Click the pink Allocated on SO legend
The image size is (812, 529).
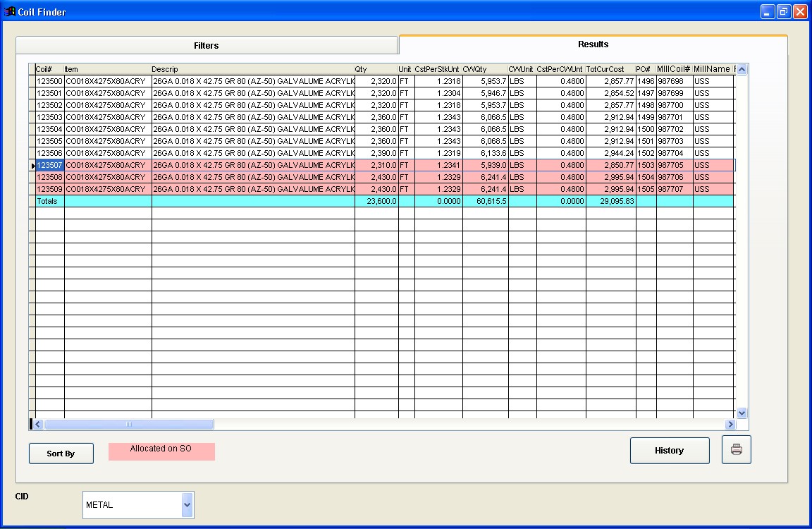(161, 451)
